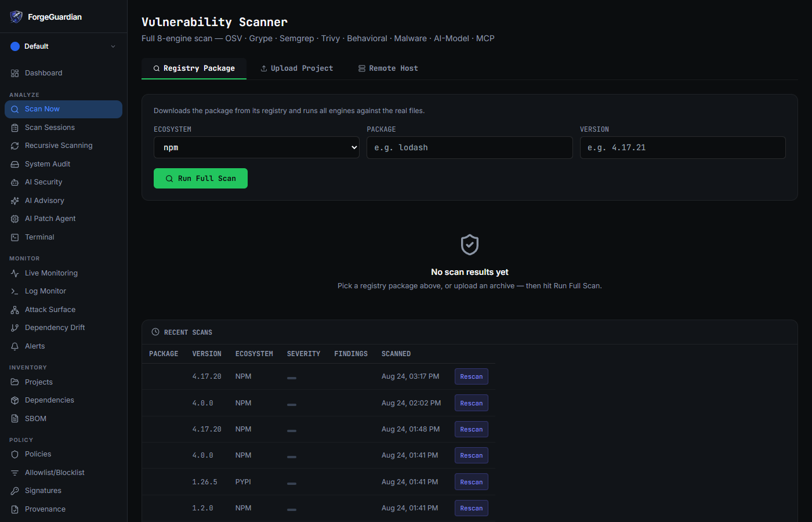Rescan the Aug 24, 03:17 PM entry
812x522 pixels.
(x=472, y=376)
